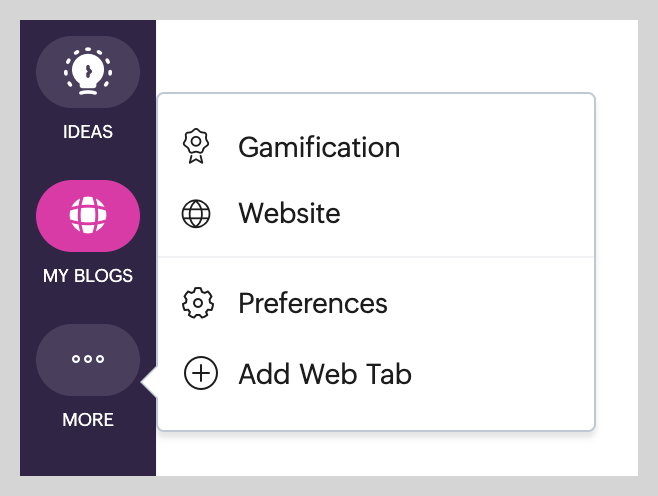
Task: Click the IDEAS label in the sidebar
Action: tap(88, 131)
